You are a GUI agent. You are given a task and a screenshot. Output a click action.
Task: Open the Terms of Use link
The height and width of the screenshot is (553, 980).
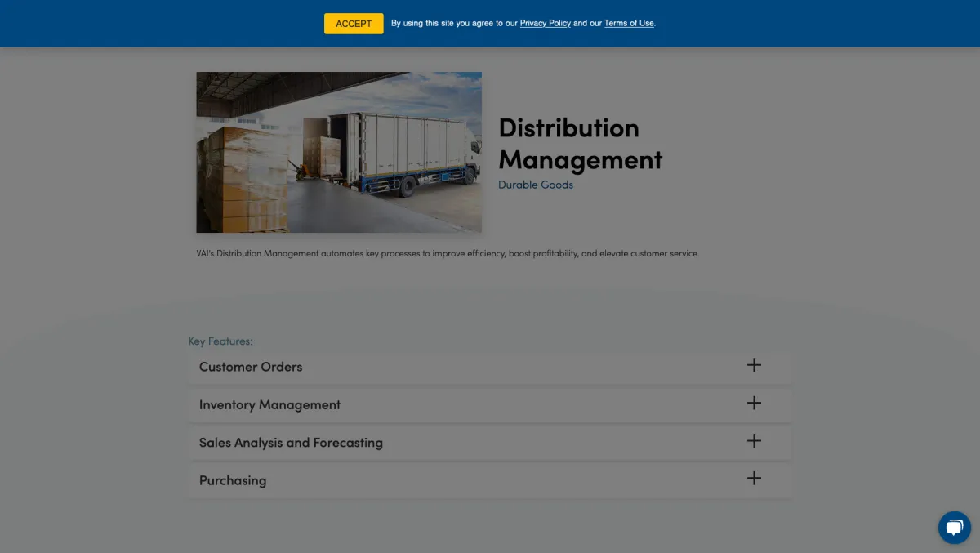(x=629, y=24)
